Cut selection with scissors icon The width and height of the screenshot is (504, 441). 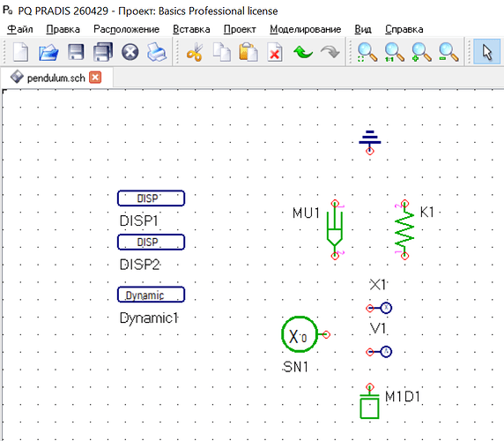point(195,52)
